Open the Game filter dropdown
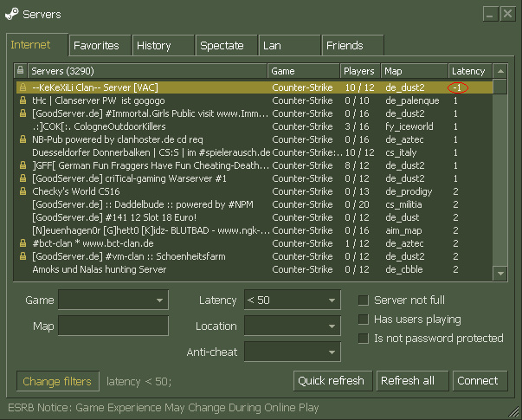This screenshot has width=522, height=420. pos(113,300)
